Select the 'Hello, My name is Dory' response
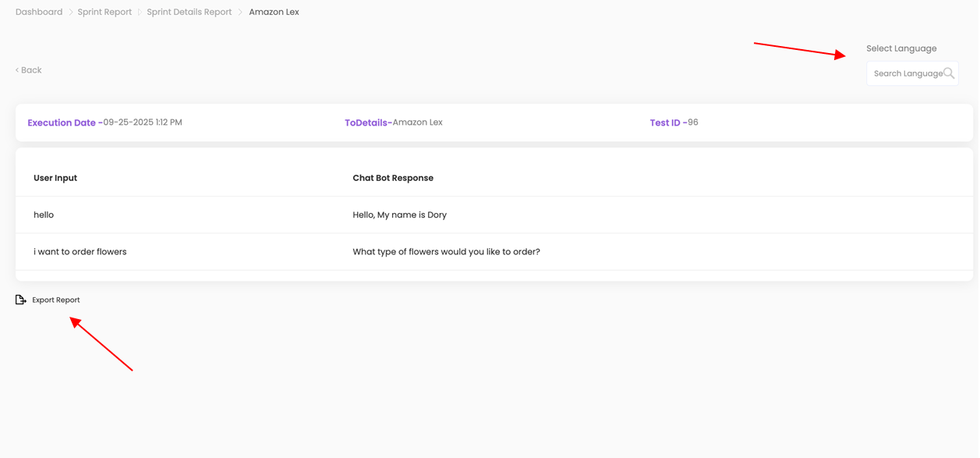Viewport: 980px width, 458px height. point(399,215)
